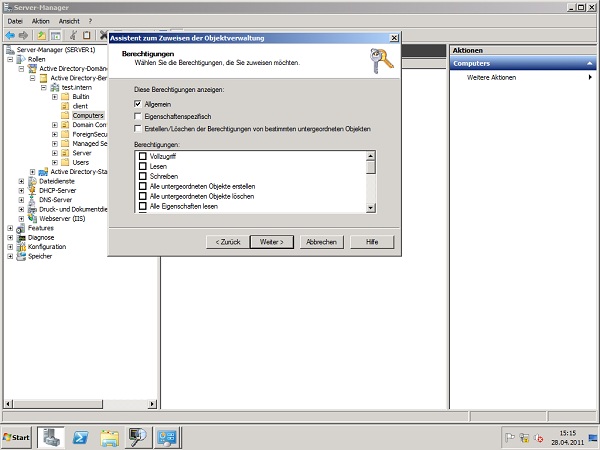
Task: Click the DNS-Server role icon
Action: point(33,200)
